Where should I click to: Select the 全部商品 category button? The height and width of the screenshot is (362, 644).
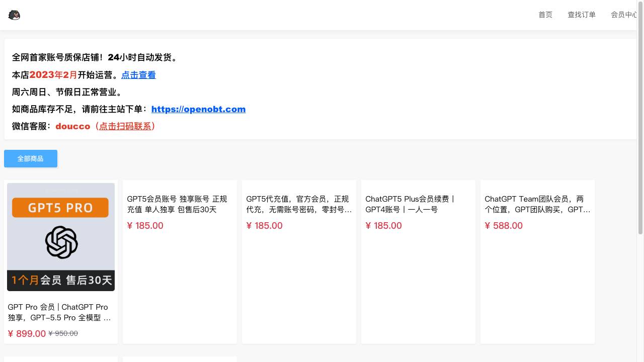[31, 158]
